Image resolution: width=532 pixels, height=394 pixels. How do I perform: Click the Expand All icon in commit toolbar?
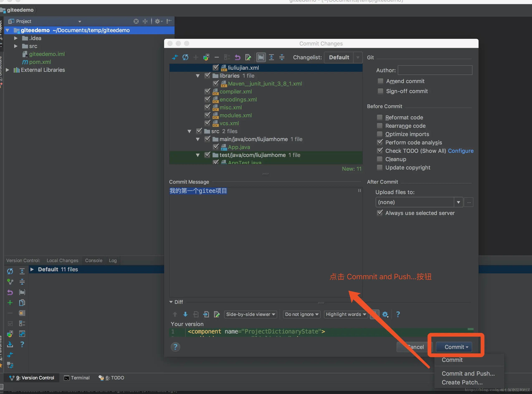(271, 57)
